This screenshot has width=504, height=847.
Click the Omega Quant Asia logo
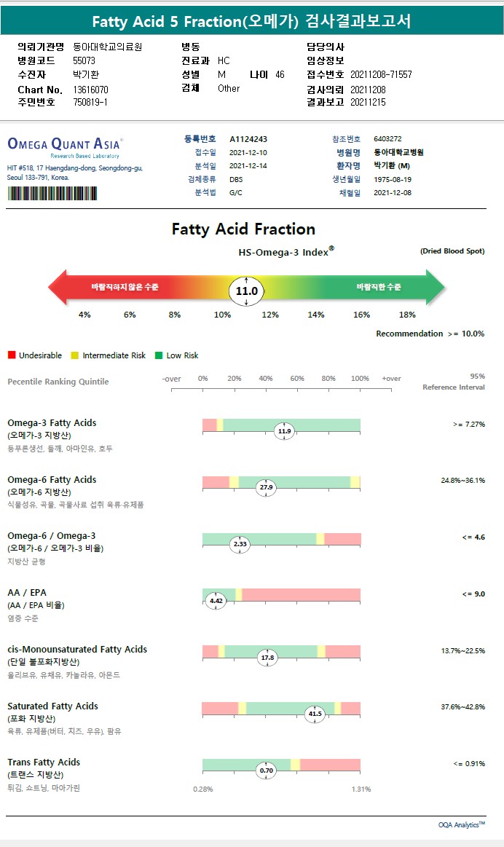(x=65, y=144)
